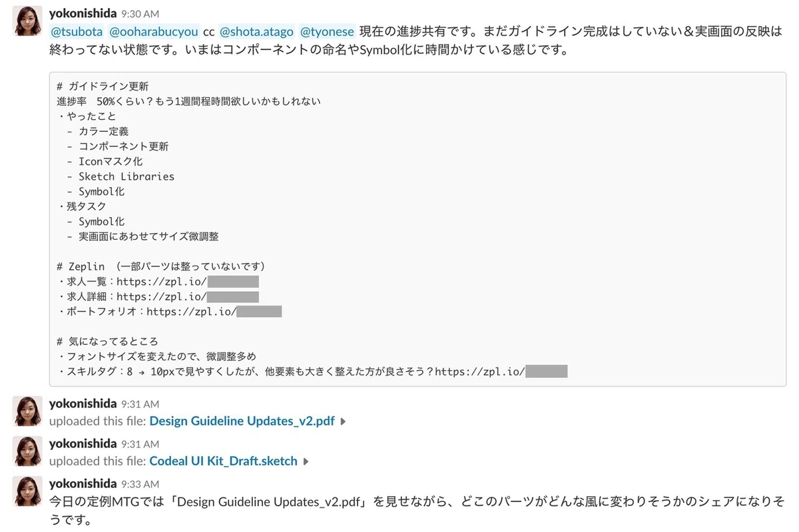Expand the triangle next to Design Guideline Updates_v2.pdf
This screenshot has height=532, width=799.
pos(343,421)
